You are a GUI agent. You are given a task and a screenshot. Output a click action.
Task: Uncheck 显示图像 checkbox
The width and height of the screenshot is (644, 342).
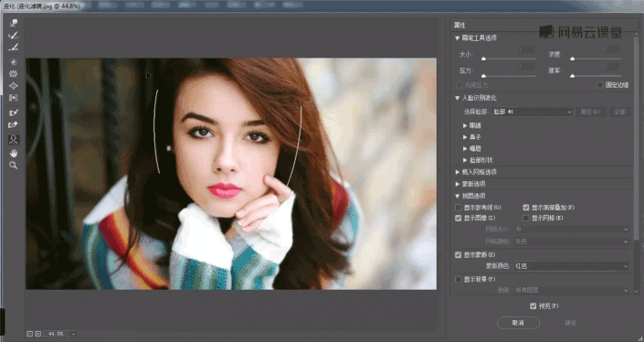coord(459,219)
